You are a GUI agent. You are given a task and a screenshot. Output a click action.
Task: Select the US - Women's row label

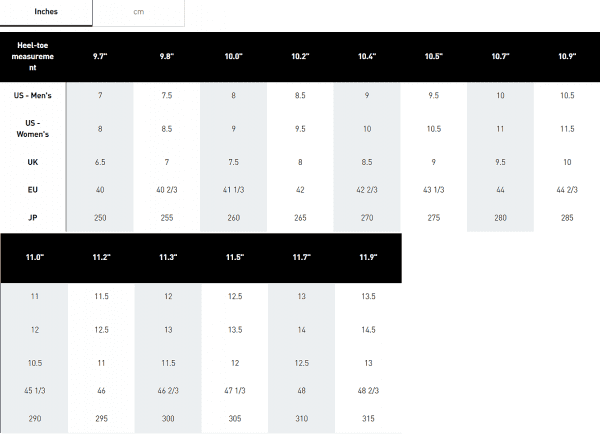[x=34, y=129]
